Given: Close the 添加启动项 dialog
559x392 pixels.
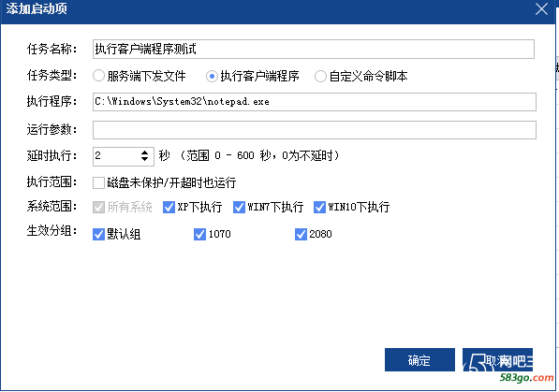Looking at the screenshot, I should pyautogui.click(x=541, y=9).
